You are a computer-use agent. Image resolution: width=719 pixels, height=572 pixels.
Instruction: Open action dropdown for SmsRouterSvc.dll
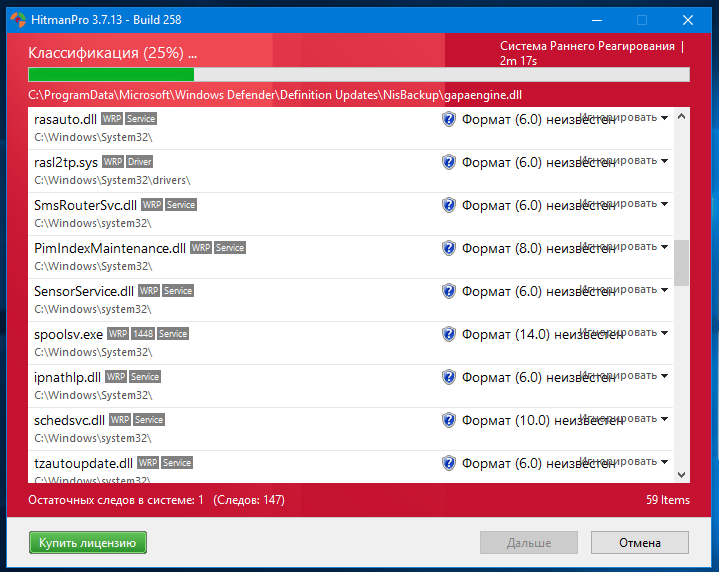(x=664, y=204)
